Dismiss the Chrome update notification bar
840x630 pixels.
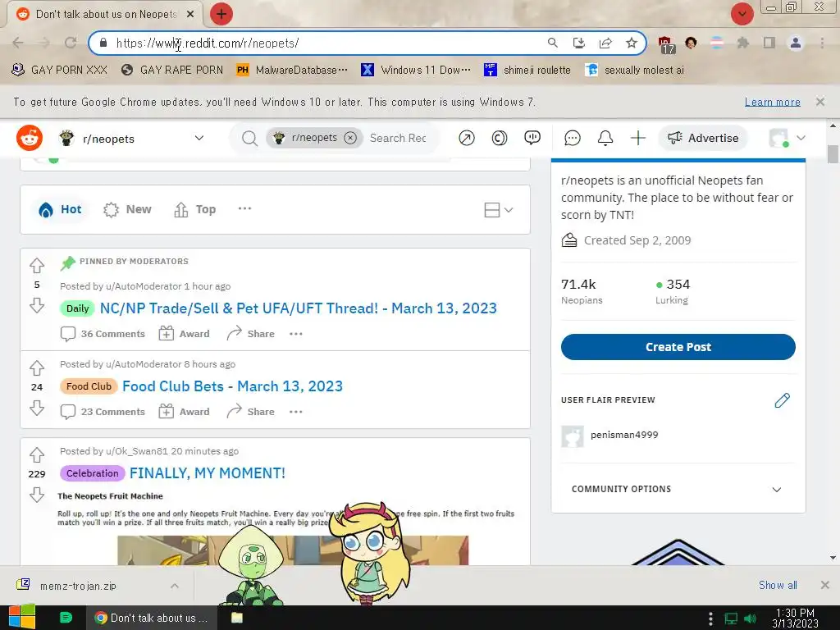pos(820,101)
